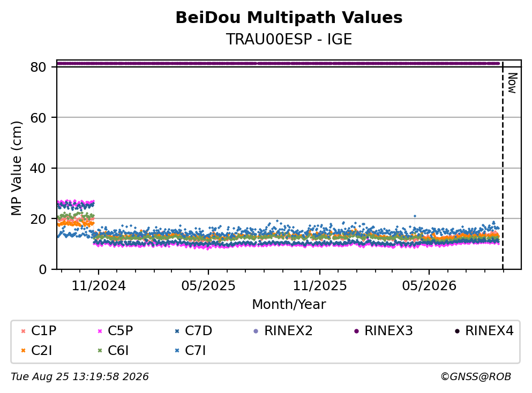532x393 pixels.
Task: Click the 11/2025 x-axis tick label
Action: point(320,286)
